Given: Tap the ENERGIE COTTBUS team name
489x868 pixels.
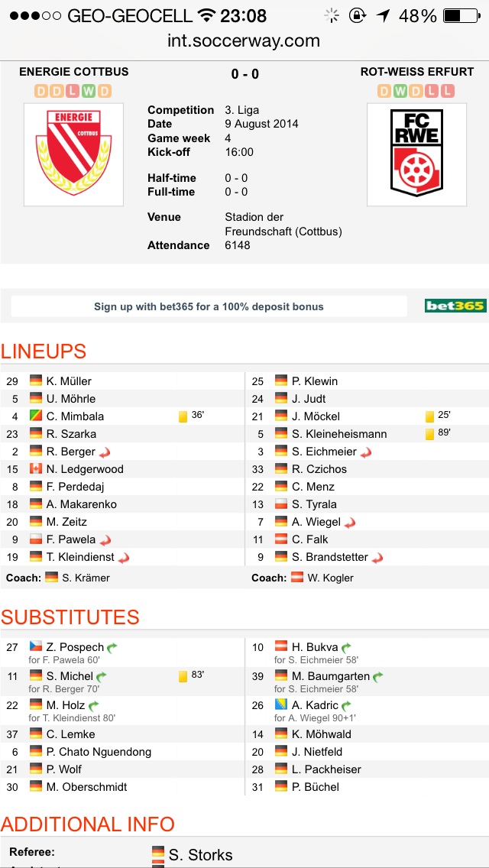Looking at the screenshot, I should (74, 72).
